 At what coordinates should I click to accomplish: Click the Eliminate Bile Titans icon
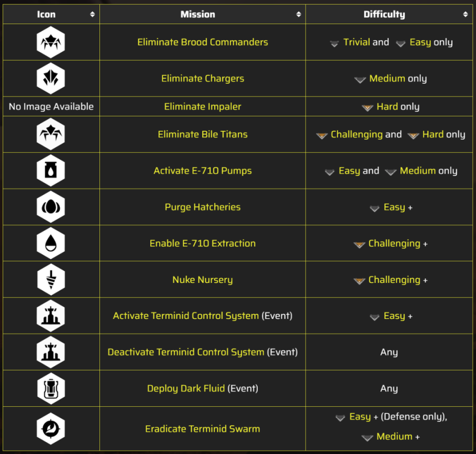(x=51, y=134)
